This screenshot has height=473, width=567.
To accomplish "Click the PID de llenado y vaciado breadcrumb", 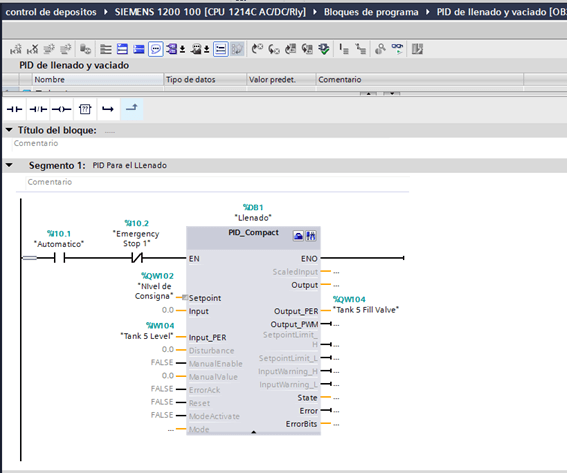I will click(x=502, y=12).
